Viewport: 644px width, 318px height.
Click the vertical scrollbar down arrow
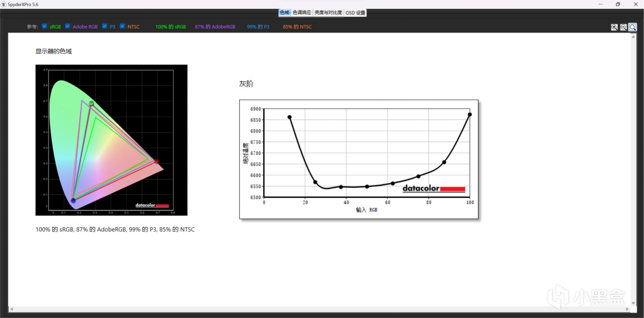click(x=633, y=303)
